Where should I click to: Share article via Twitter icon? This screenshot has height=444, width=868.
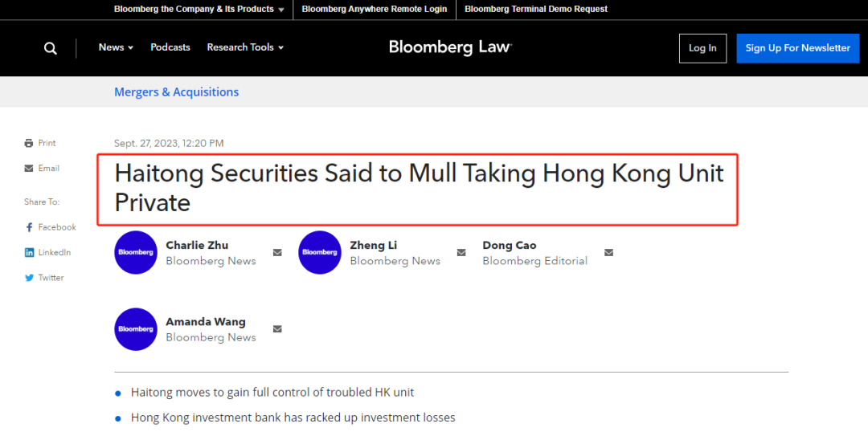click(x=29, y=278)
